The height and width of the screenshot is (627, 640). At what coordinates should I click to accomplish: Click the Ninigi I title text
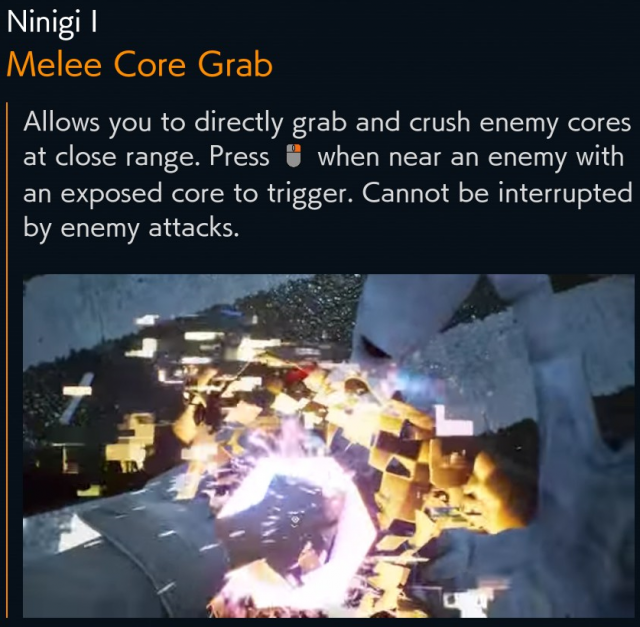(52, 22)
